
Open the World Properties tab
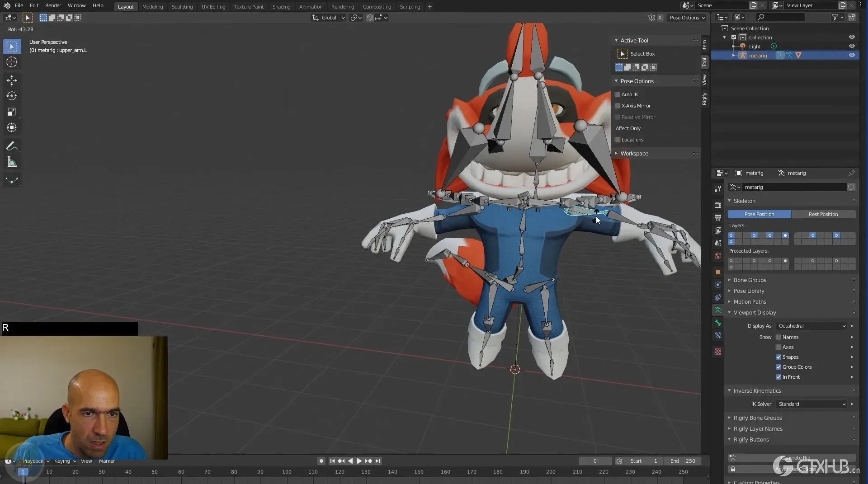(717, 256)
